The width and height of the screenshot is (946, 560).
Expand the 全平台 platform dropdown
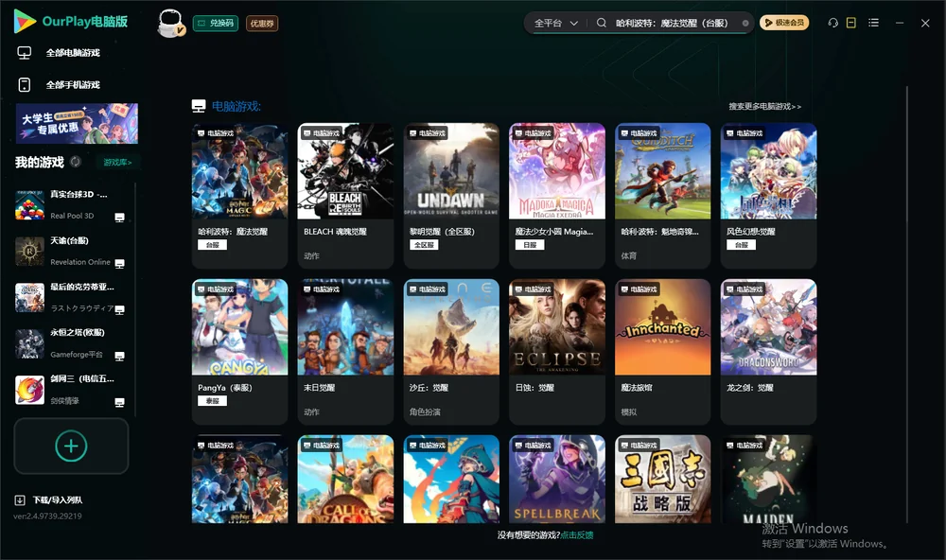555,23
